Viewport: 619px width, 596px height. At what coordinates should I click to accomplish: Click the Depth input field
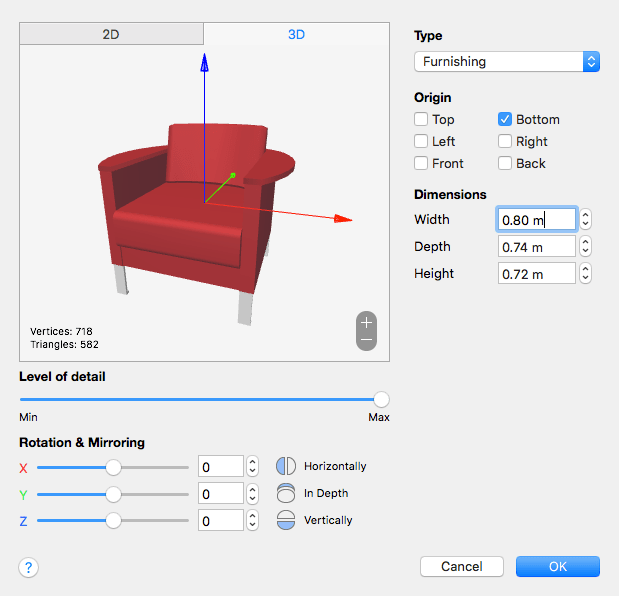coord(537,247)
